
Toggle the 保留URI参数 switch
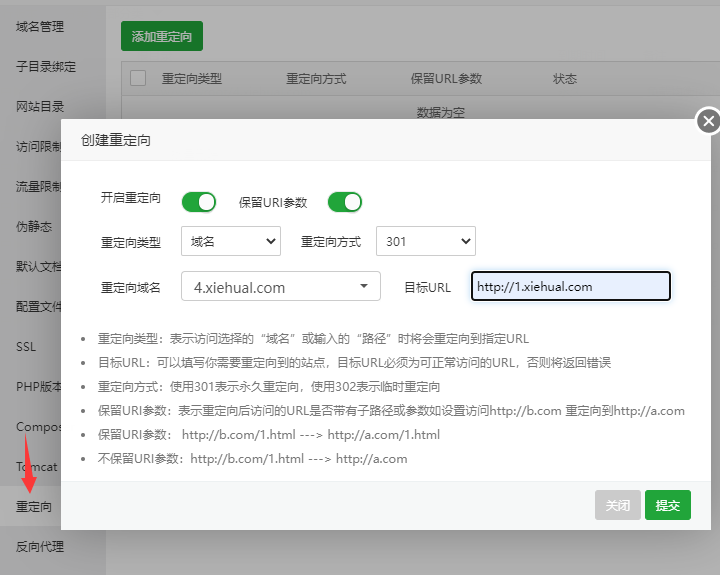coord(345,202)
